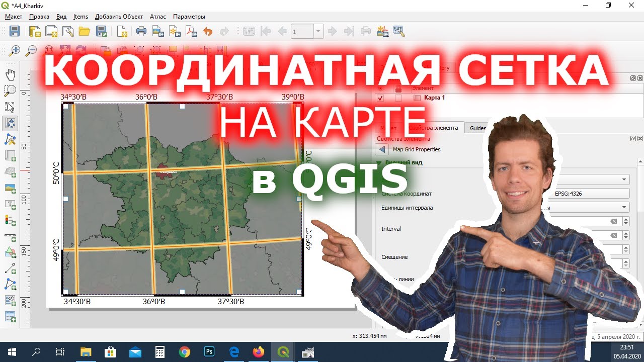644x362 pixels.
Task: Export layout as SVG
Action: pos(175,31)
